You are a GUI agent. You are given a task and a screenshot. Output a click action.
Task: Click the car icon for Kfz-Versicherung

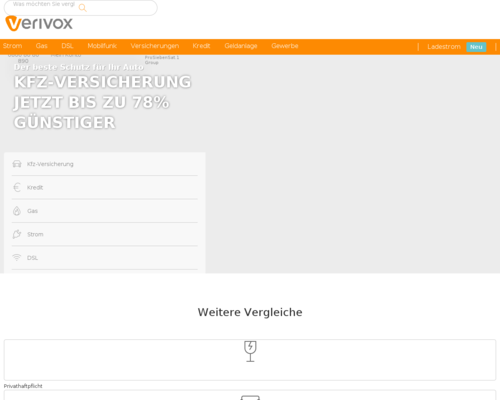coord(17,164)
